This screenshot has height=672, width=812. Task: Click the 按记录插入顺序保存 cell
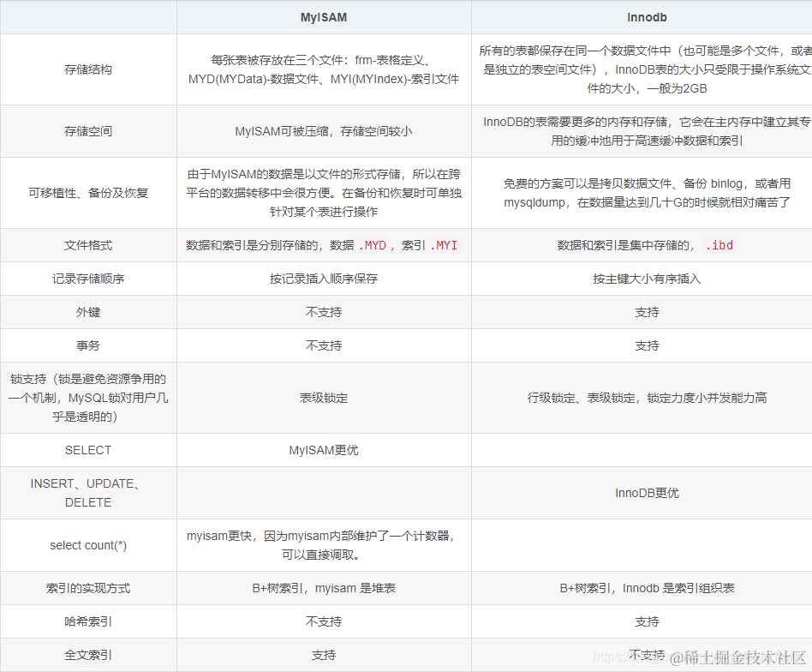point(324,279)
